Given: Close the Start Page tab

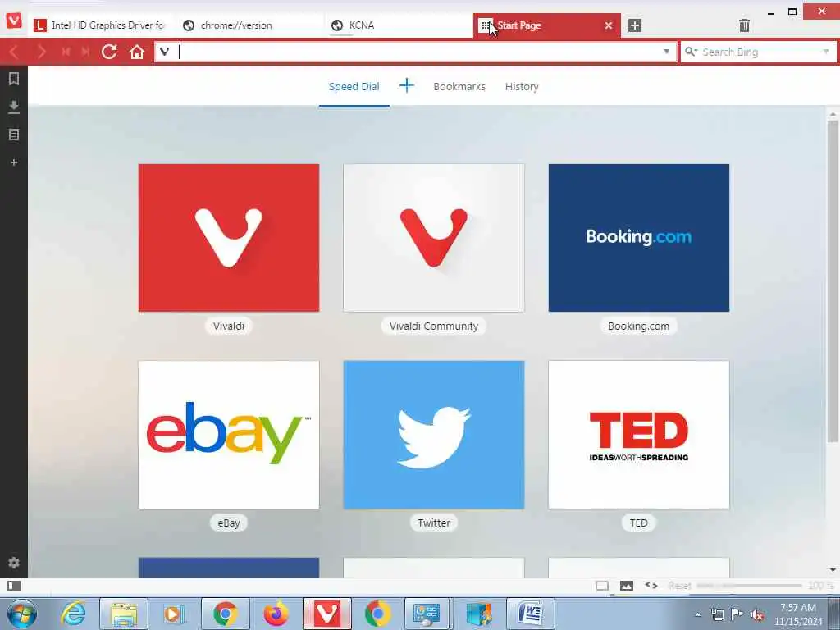Looking at the screenshot, I should (x=609, y=25).
